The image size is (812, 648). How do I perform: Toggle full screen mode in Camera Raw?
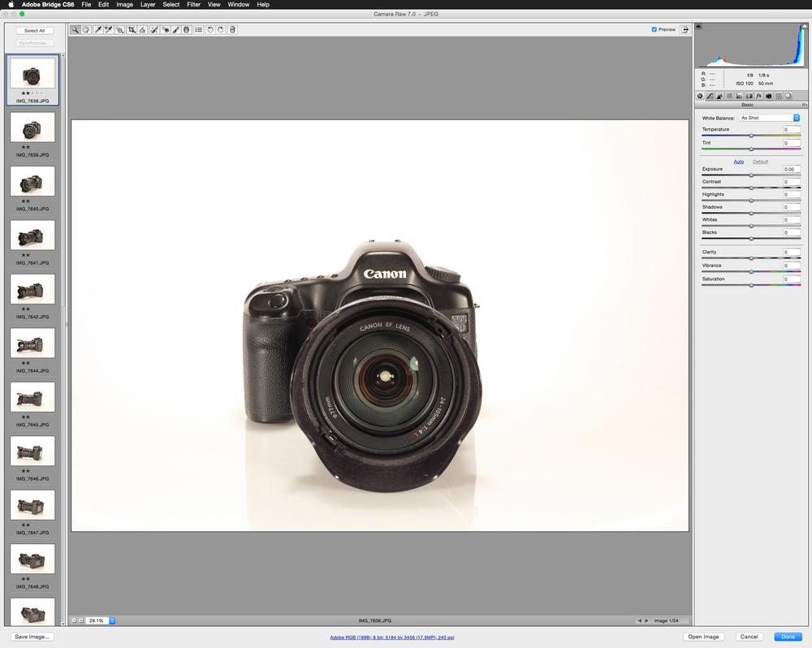[x=685, y=29]
